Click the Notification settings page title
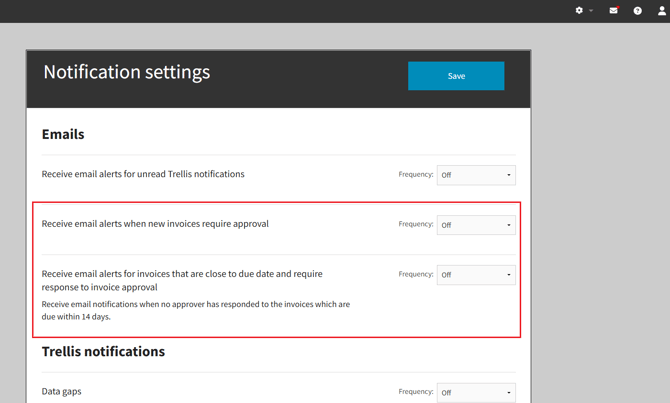Viewport: 670px width, 403px height. pos(127,72)
